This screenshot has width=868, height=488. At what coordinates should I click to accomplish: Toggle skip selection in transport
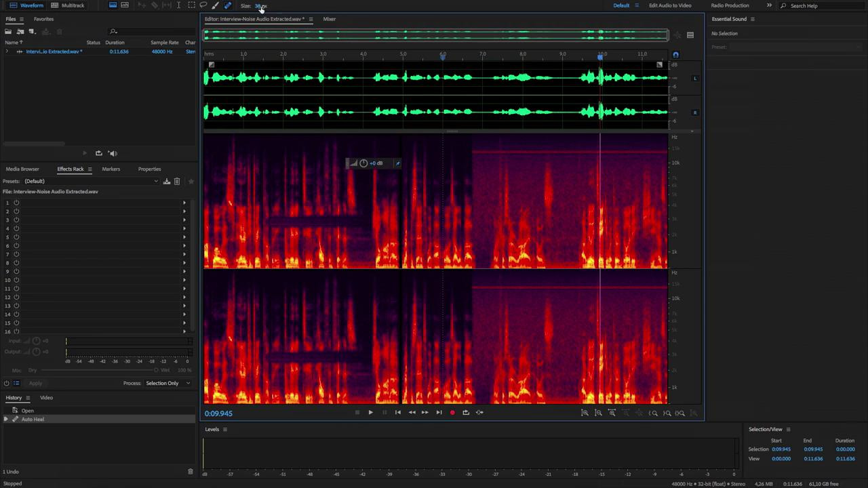click(479, 412)
